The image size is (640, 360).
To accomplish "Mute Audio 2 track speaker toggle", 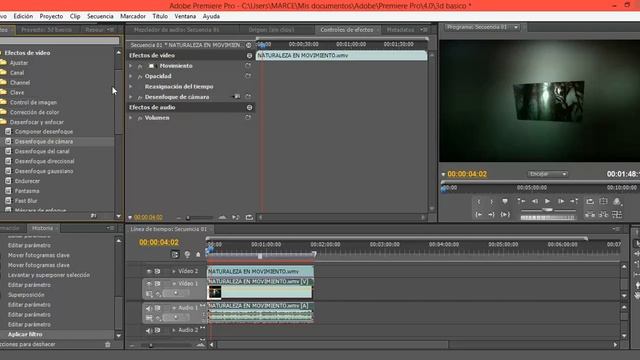I will pos(149,330).
